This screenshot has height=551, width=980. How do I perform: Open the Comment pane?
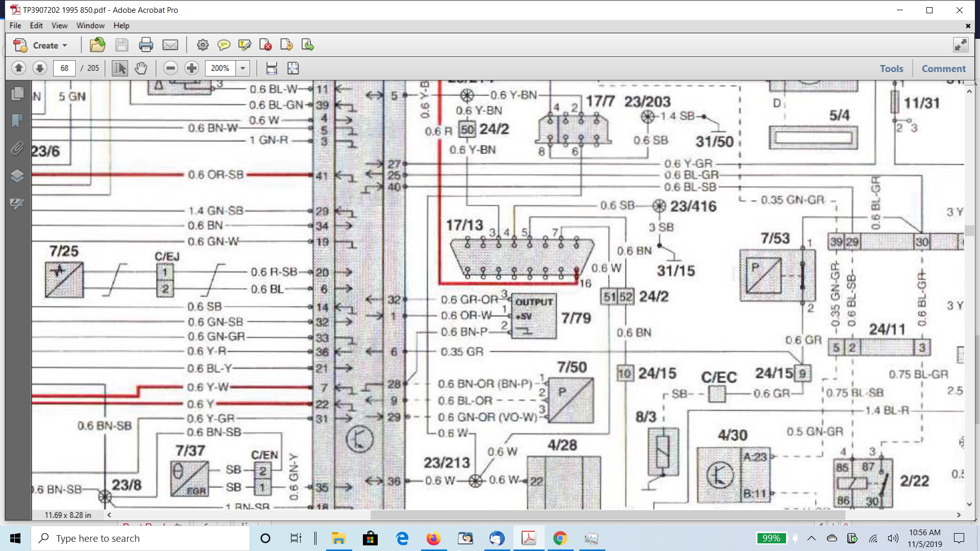pos(943,68)
